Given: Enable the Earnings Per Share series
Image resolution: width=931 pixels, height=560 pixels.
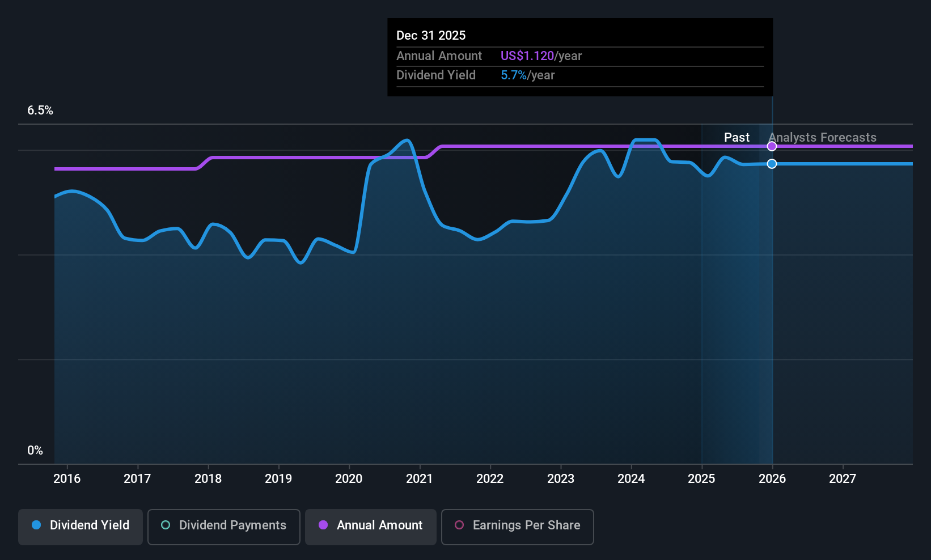Looking at the screenshot, I should 517,526.
